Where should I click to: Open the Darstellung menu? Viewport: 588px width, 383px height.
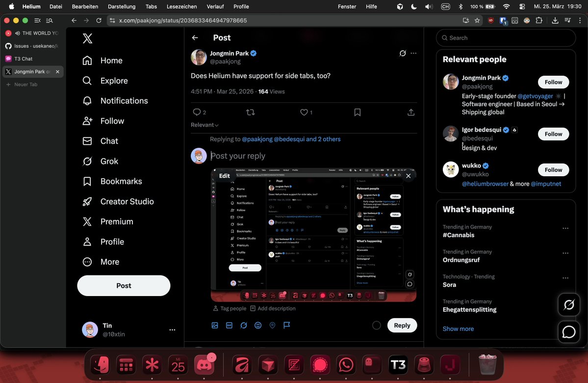pyautogui.click(x=122, y=6)
